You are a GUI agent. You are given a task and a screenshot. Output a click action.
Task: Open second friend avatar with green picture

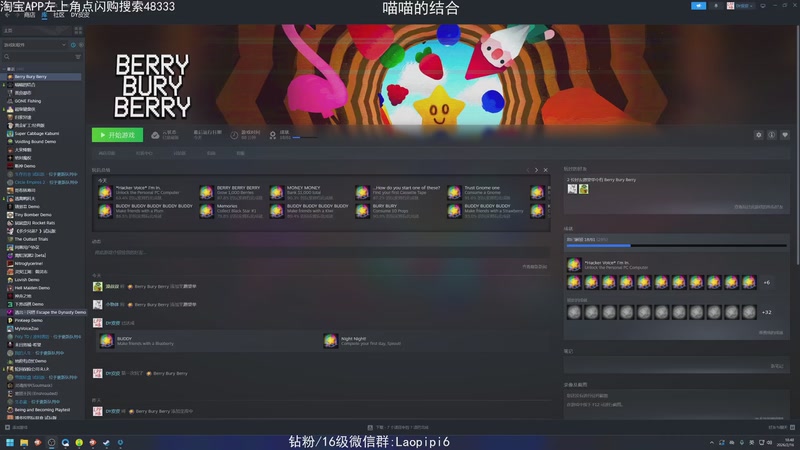pyautogui.click(x=584, y=189)
